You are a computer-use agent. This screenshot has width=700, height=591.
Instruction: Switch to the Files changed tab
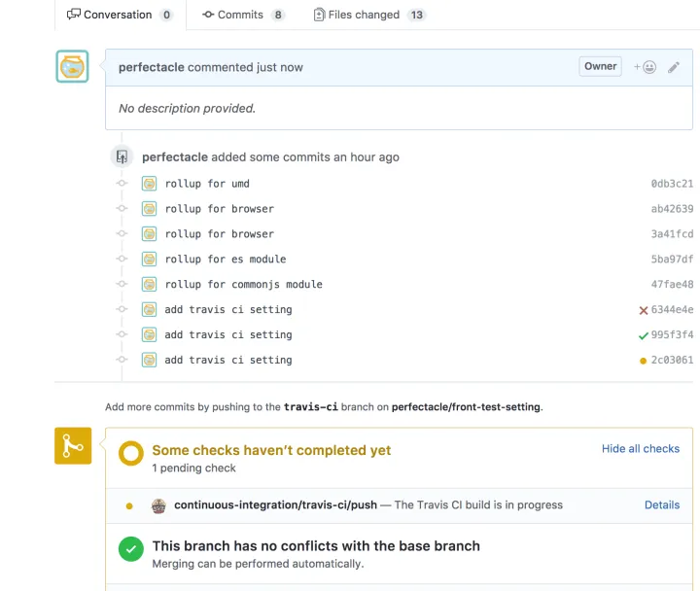click(369, 15)
